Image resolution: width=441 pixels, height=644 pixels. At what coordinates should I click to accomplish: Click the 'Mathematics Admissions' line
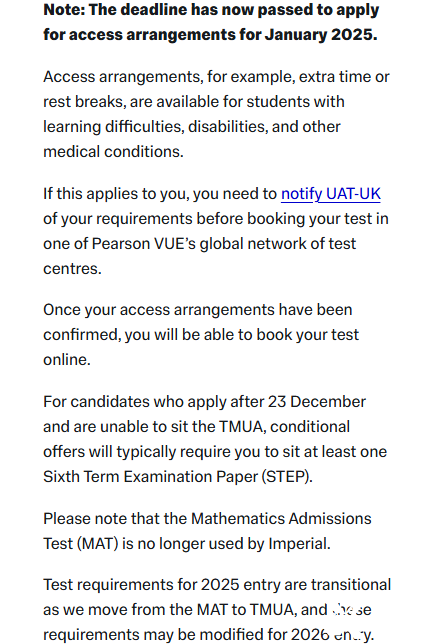(207, 519)
